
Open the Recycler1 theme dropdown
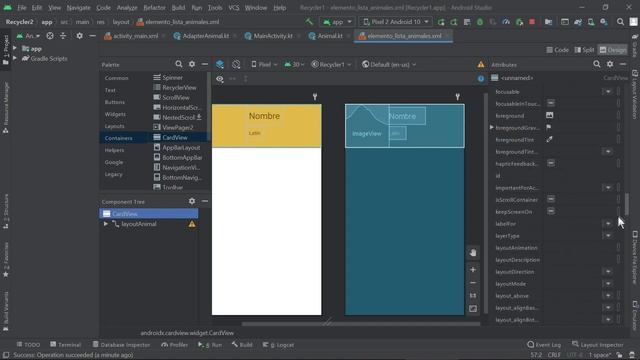pyautogui.click(x=331, y=64)
